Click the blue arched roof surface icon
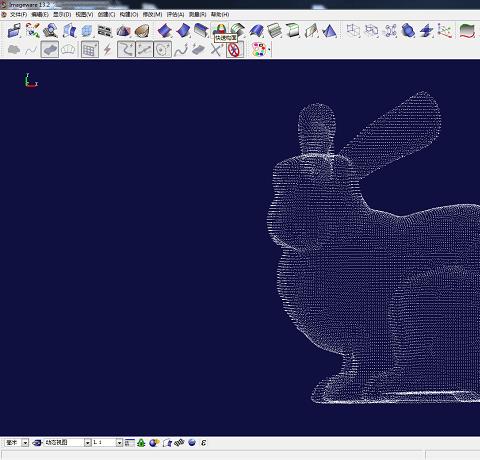 click(256, 31)
